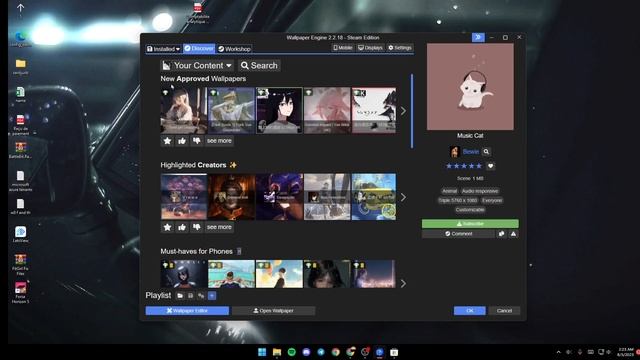Show next Highlighted Creators with right arrow
This screenshot has height=360, width=640.
[403, 197]
